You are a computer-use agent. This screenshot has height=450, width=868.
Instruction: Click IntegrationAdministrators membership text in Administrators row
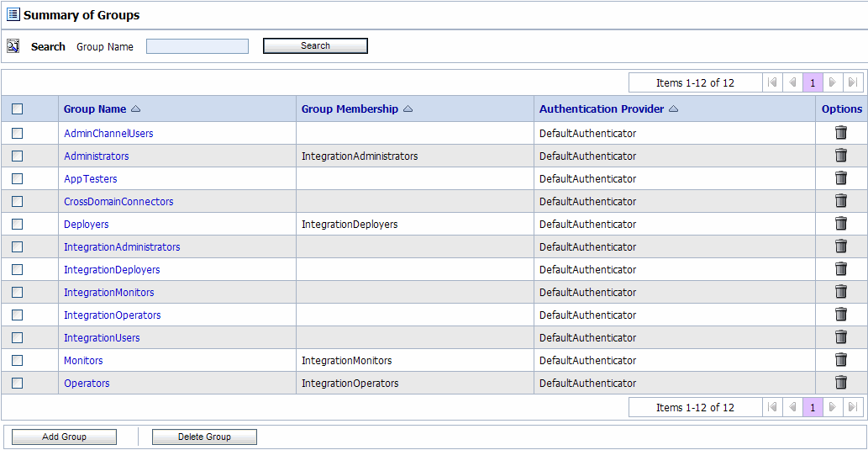(360, 156)
